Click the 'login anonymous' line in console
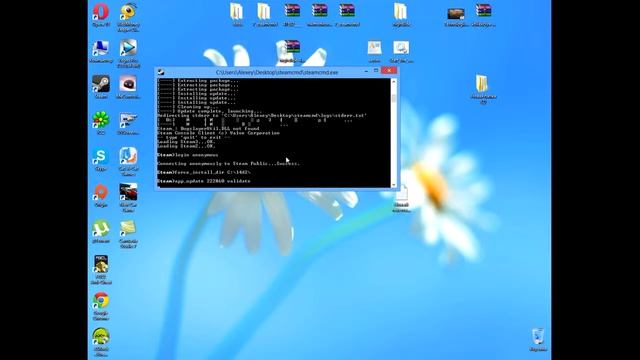 188,155
